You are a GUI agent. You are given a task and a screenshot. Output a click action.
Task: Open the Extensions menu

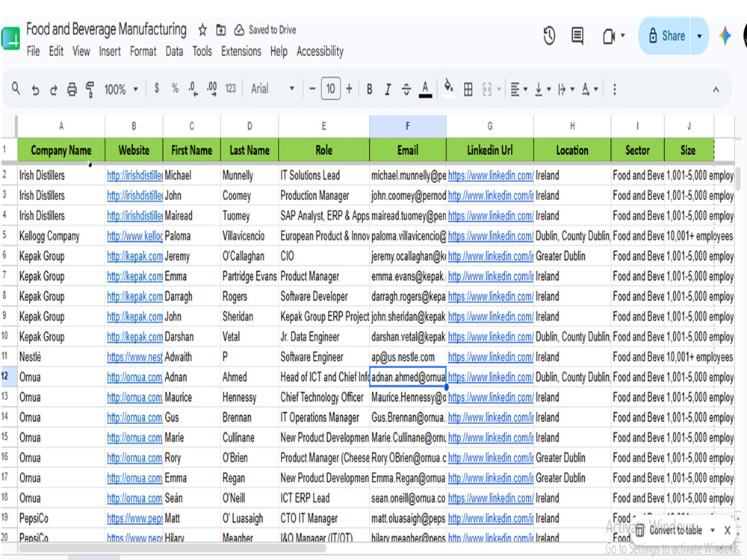pos(241,51)
